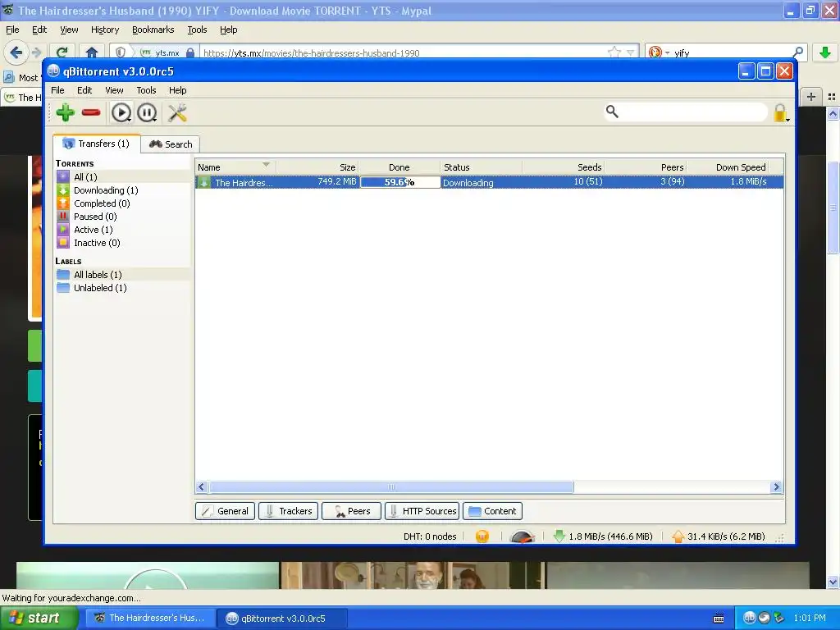840x630 pixels.
Task: Open qBittorrent View menu
Action: coord(114,90)
